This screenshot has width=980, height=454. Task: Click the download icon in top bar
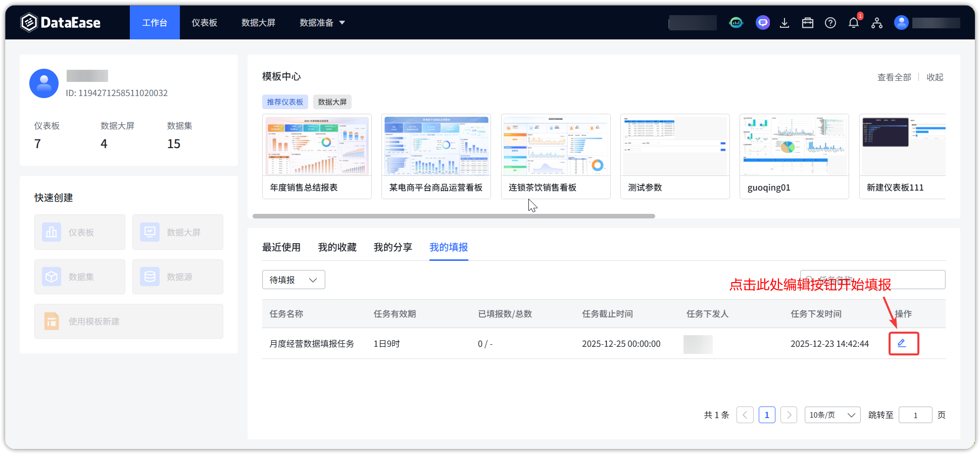pyautogui.click(x=785, y=23)
